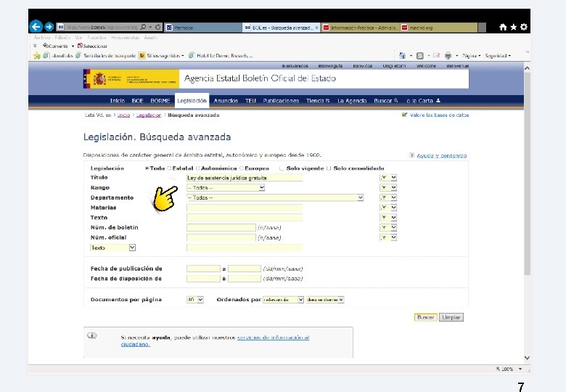Click the add-to-favorites bar star icon
The width and height of the screenshot is (566, 392).
[37, 56]
